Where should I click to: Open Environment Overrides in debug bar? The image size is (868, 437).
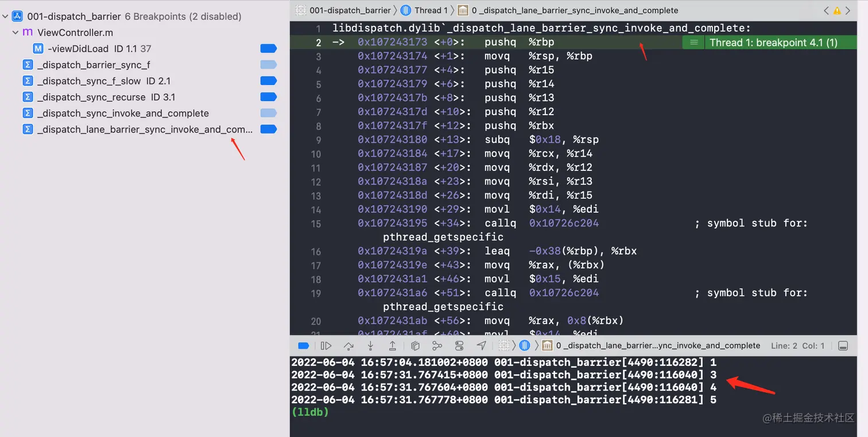(x=459, y=345)
